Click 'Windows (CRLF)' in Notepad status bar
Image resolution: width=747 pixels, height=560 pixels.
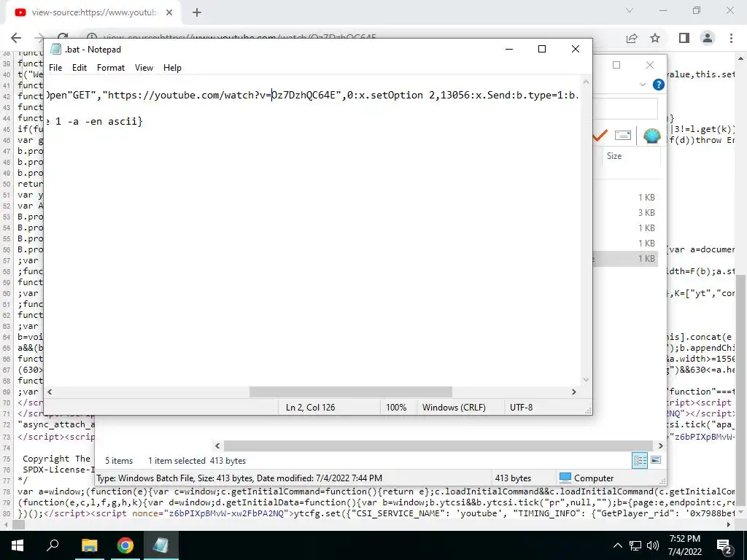[454, 408]
